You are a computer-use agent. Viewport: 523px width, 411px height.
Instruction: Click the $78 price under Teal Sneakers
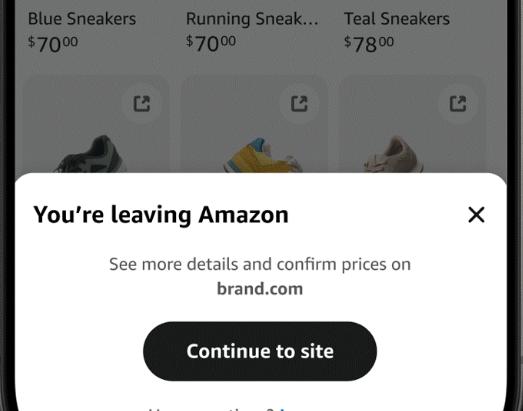(369, 44)
